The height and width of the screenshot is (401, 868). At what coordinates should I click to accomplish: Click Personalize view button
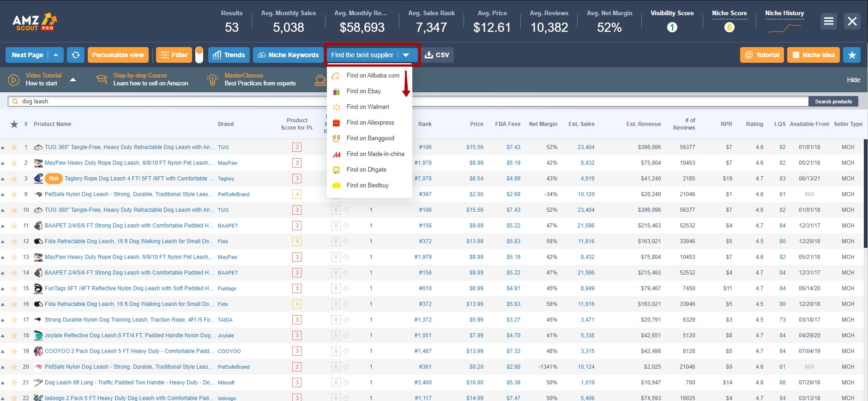118,55
